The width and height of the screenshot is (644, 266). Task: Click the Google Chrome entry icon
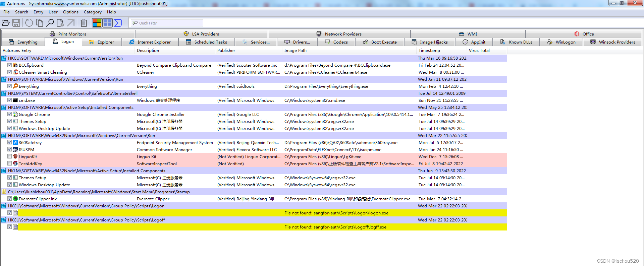(x=15, y=114)
